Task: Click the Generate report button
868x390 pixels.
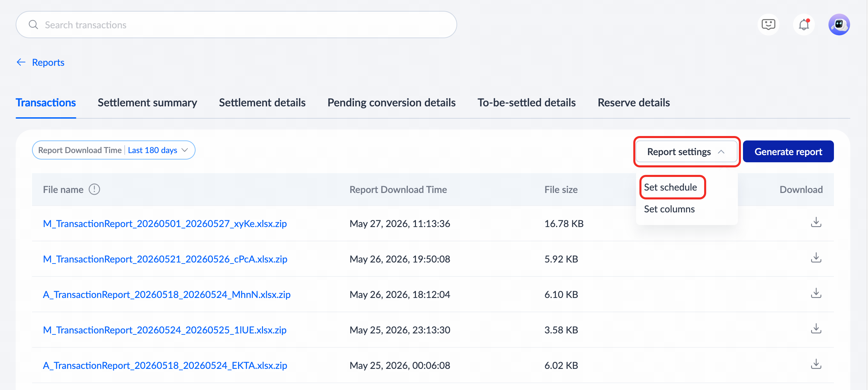Action: 788,151
